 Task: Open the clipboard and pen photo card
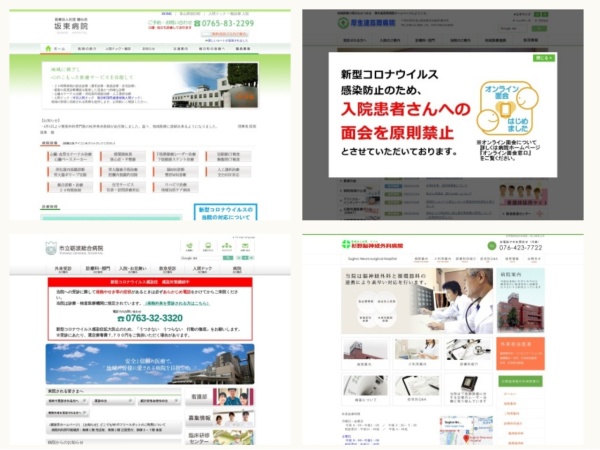tap(417, 389)
